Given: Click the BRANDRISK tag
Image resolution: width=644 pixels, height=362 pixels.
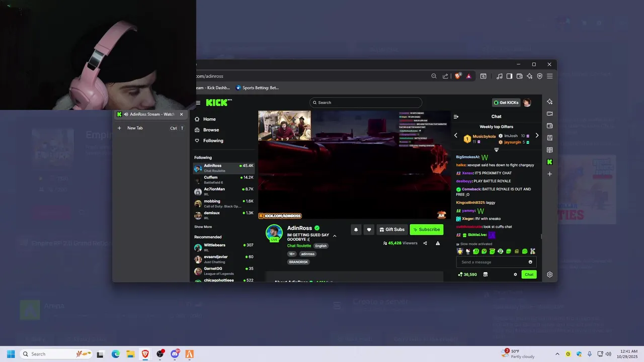Looking at the screenshot, I should 298,262.
